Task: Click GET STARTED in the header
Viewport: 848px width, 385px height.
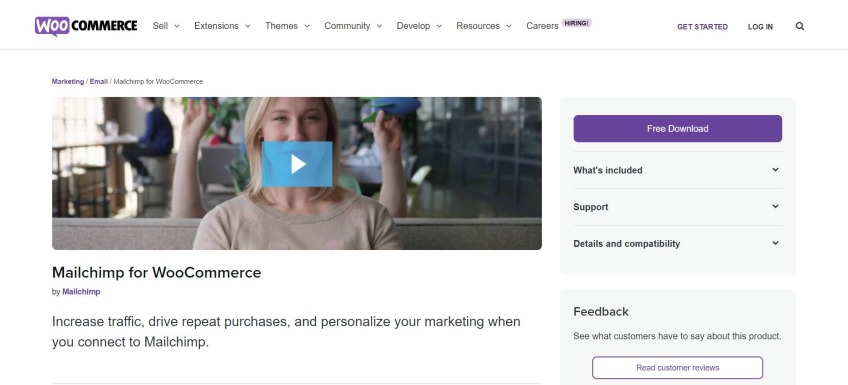Action: (703, 26)
